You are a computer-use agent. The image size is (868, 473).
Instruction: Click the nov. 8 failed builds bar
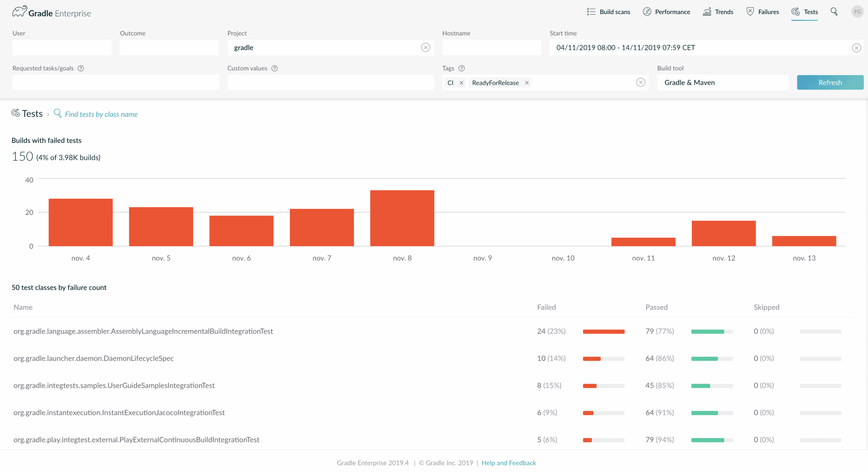pos(402,218)
